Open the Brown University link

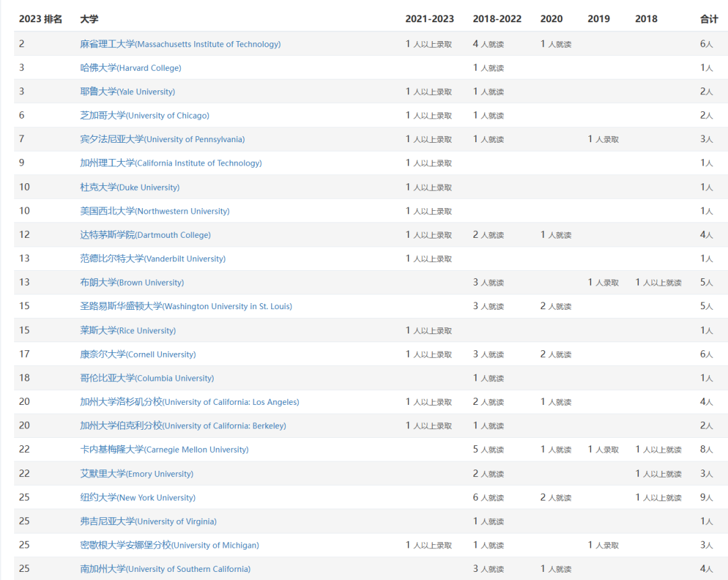132,282
